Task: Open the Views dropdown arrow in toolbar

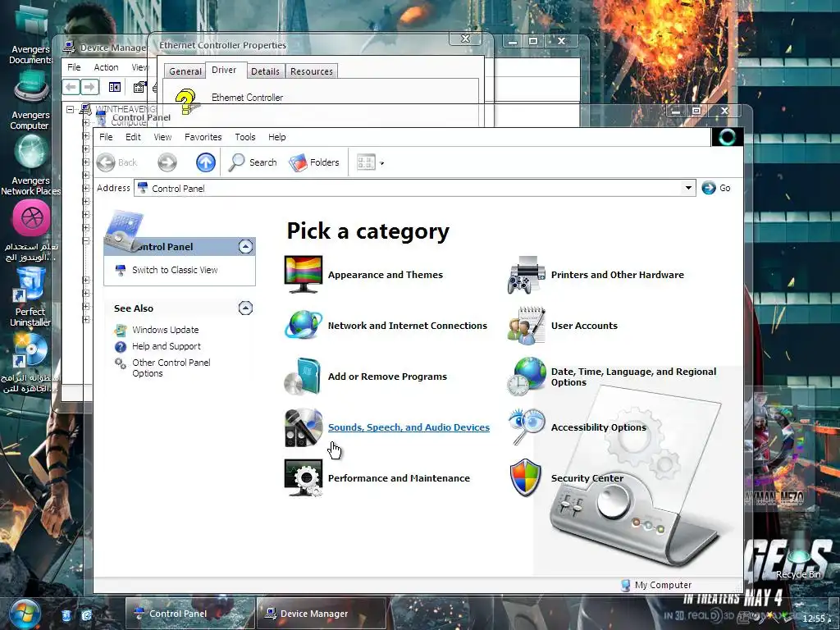Action: 382,163
